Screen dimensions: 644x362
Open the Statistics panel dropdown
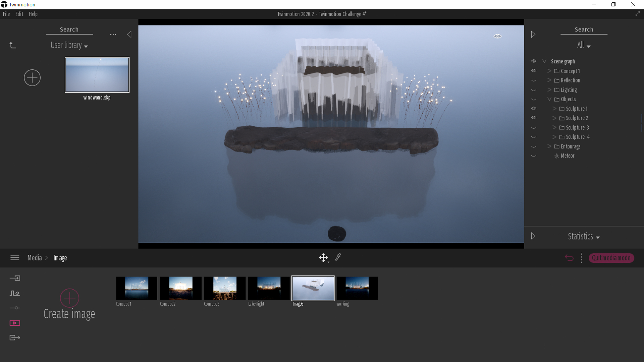(x=584, y=237)
